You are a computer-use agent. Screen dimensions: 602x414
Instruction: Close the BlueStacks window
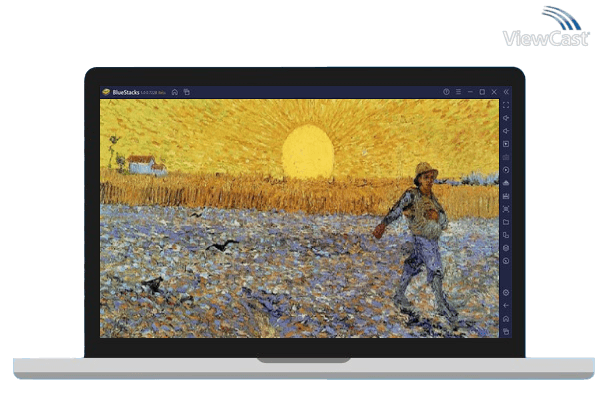pos(494,92)
